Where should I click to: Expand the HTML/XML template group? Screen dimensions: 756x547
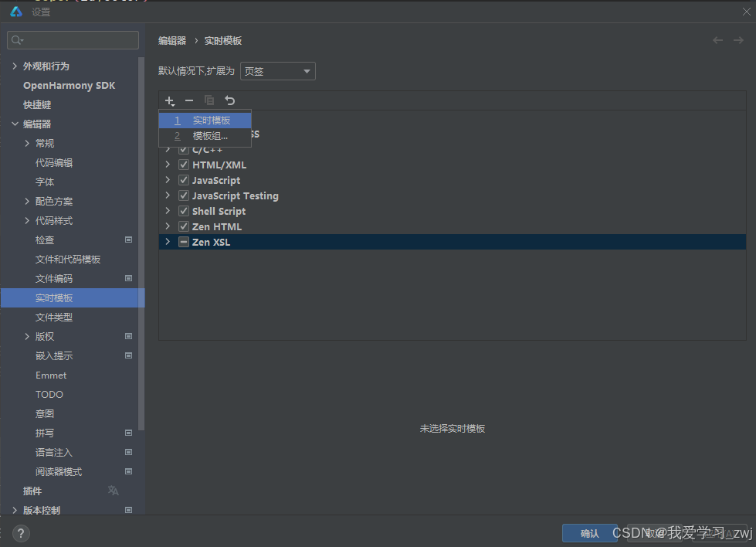click(x=168, y=165)
